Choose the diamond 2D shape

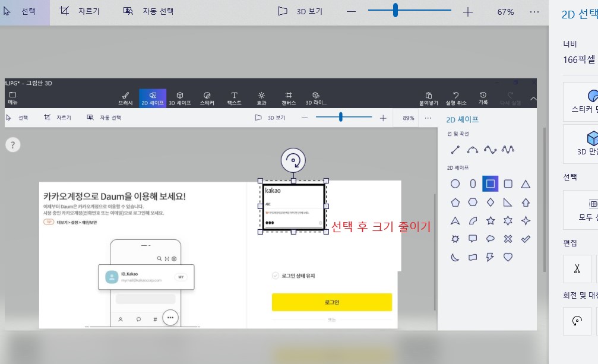pyautogui.click(x=491, y=202)
